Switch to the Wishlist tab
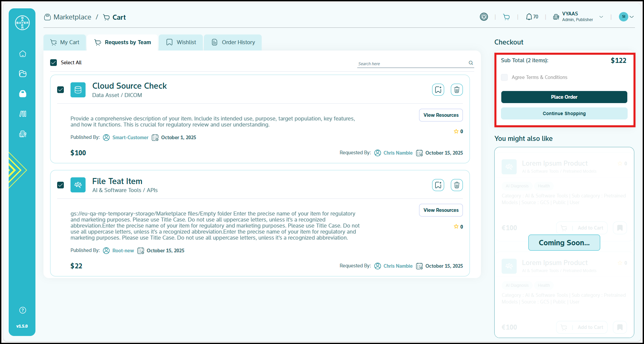Image resolution: width=644 pixels, height=344 pixels. (181, 42)
